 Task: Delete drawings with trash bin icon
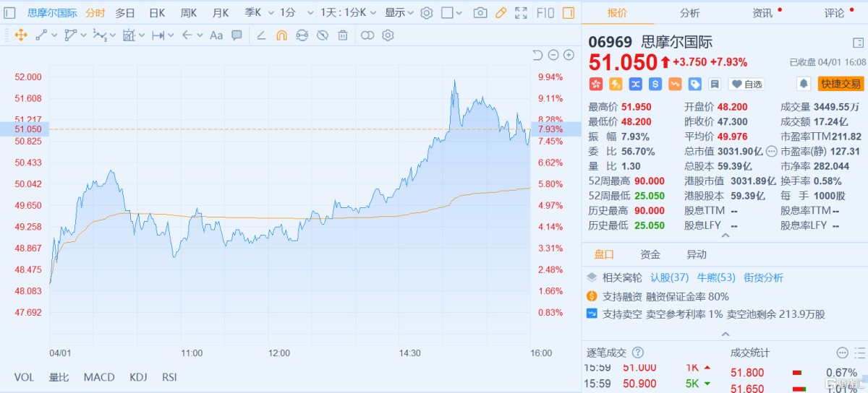(343, 35)
